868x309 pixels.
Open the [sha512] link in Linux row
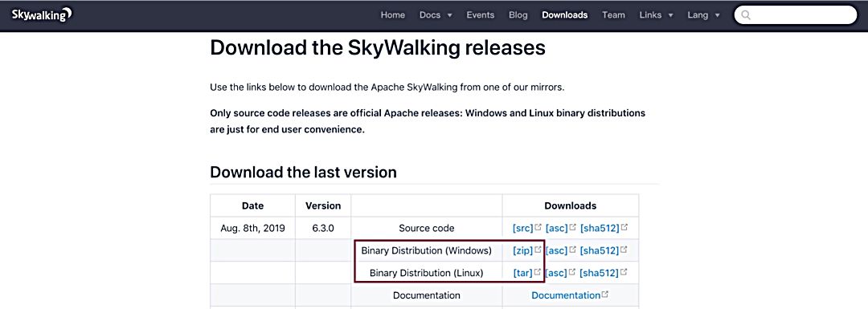coord(600,273)
